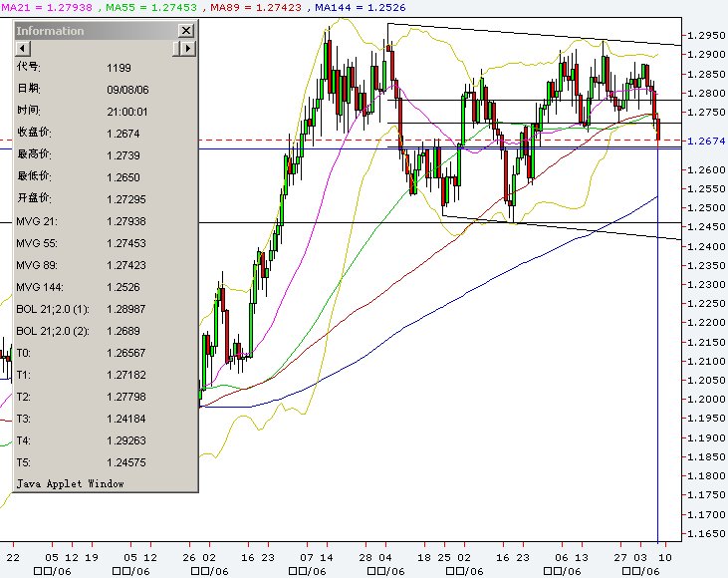Screen dimensions: 728x578
Task: Select the date value 09/08/06
Action: click(x=127, y=90)
